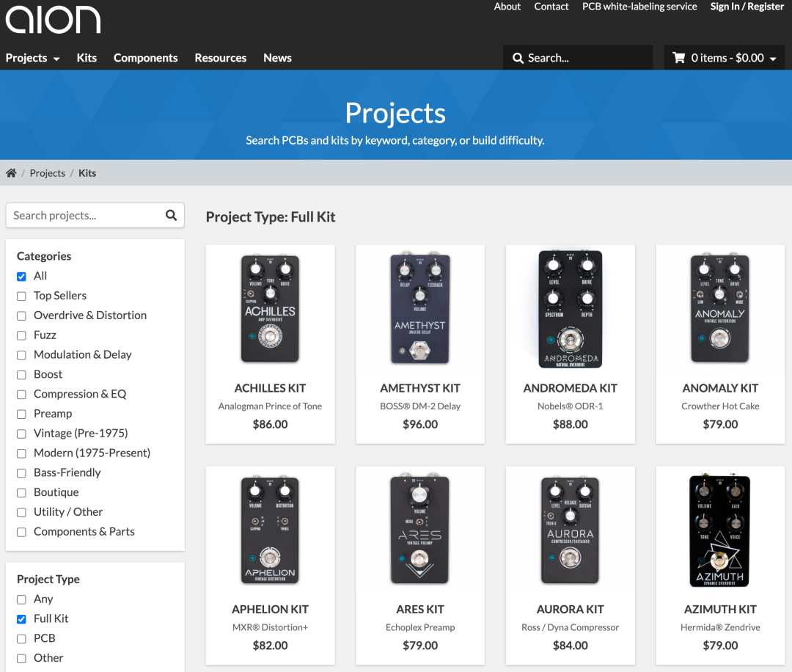This screenshot has height=672, width=792.
Task: Focus the top Search... field
Action: pyautogui.click(x=578, y=58)
